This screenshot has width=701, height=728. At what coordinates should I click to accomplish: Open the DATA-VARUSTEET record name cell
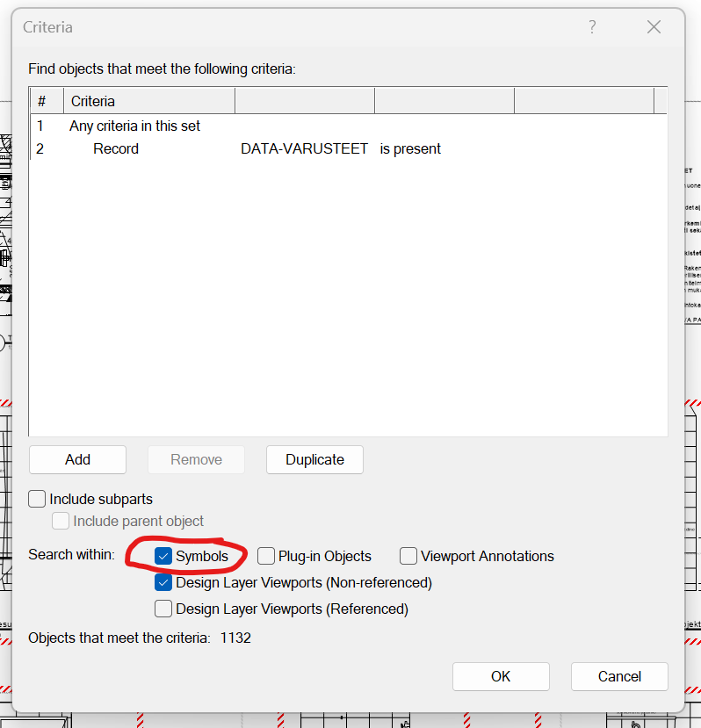coord(304,149)
